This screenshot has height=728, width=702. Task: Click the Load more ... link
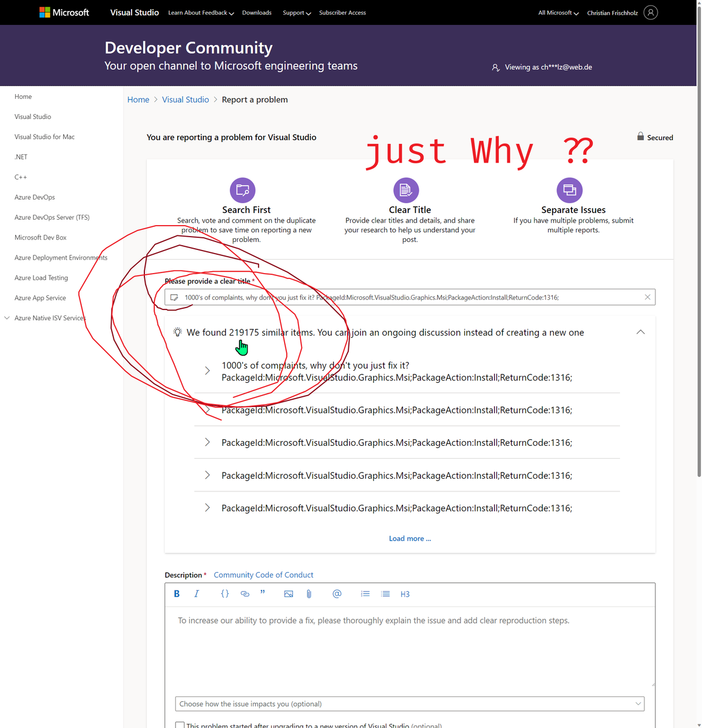click(x=410, y=539)
